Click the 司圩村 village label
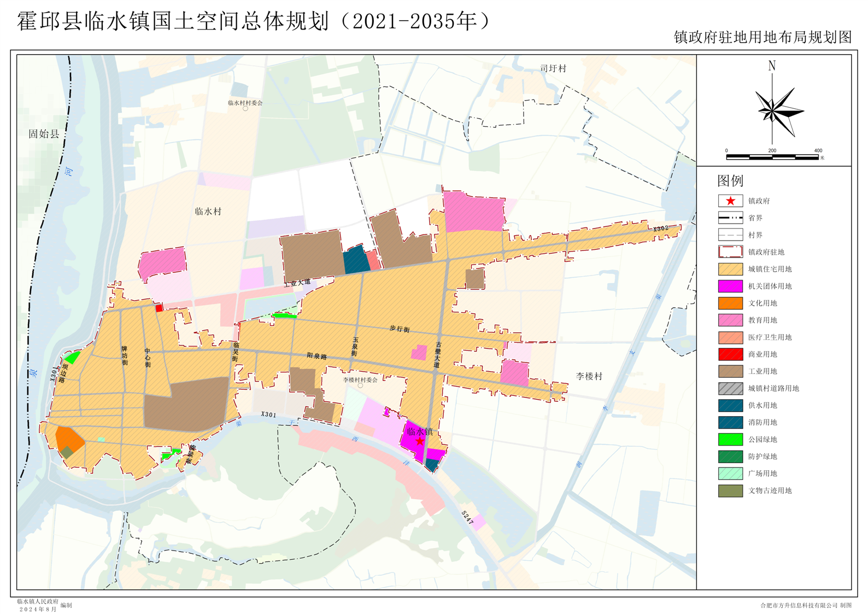The image size is (868, 614). click(x=553, y=68)
